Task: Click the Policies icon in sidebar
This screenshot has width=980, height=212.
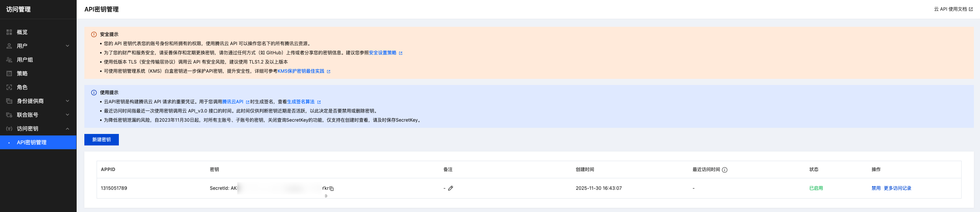Action: (9, 73)
